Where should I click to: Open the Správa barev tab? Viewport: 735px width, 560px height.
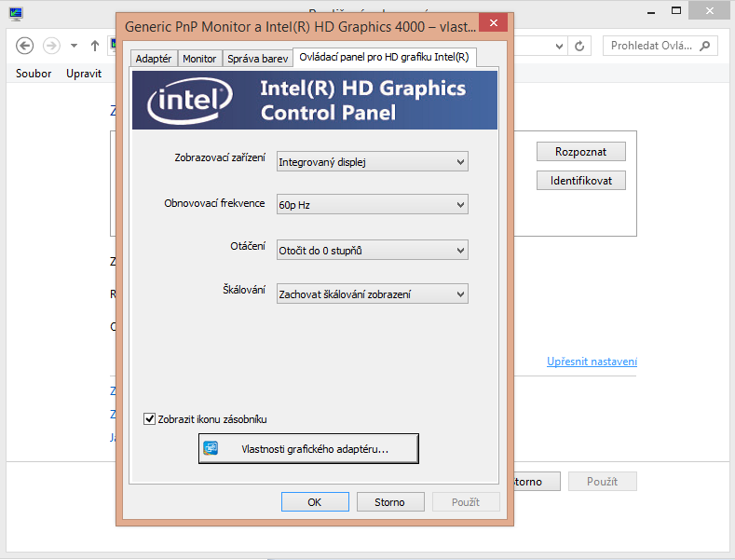point(257,59)
